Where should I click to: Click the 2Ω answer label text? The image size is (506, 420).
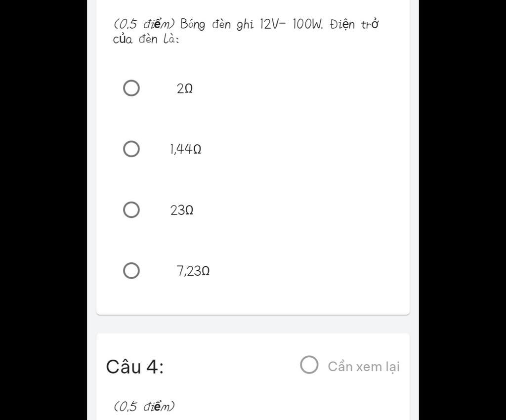tap(185, 89)
